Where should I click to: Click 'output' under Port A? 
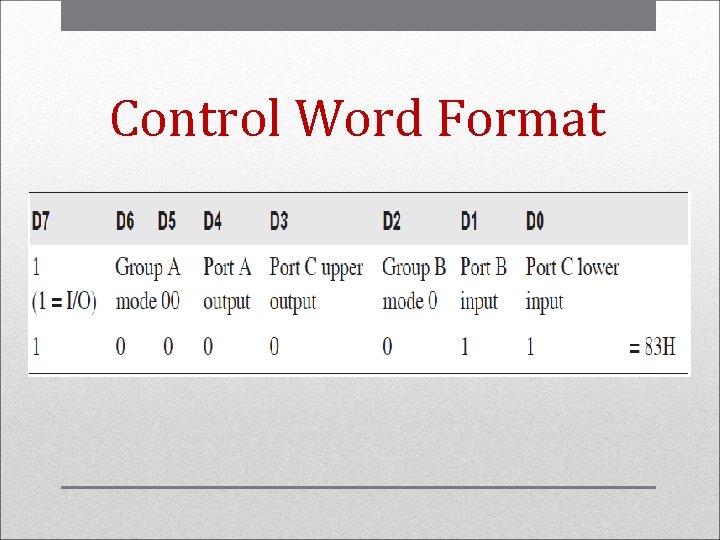227,303
